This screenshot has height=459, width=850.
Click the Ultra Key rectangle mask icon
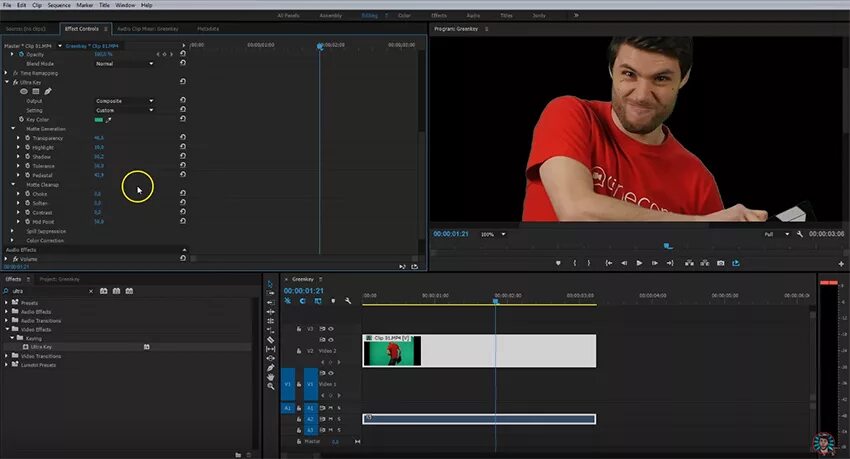[x=36, y=91]
